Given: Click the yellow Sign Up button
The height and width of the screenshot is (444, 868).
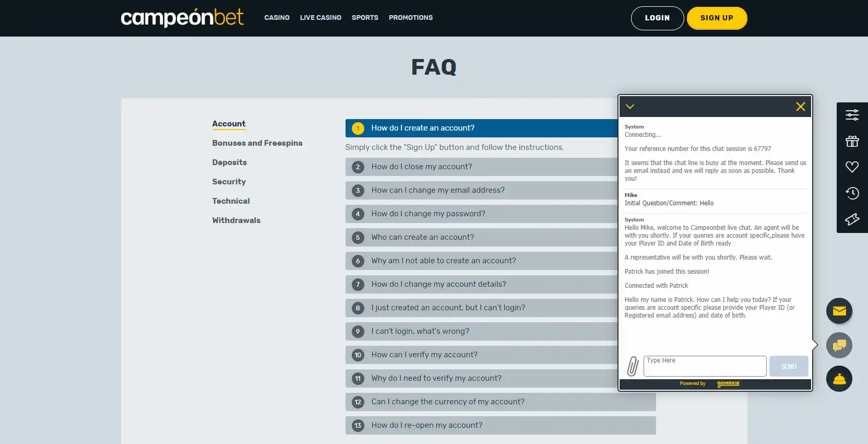Looking at the screenshot, I should tap(717, 18).
